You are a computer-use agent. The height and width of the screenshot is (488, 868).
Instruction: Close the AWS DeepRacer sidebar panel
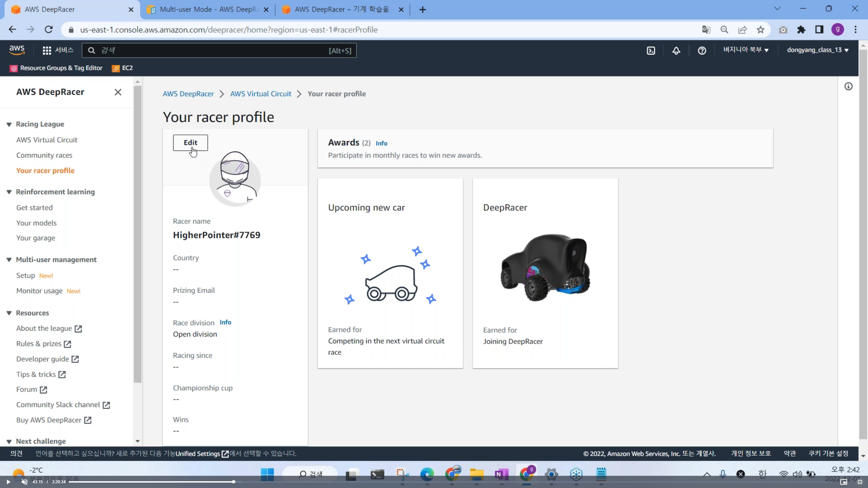tap(118, 92)
